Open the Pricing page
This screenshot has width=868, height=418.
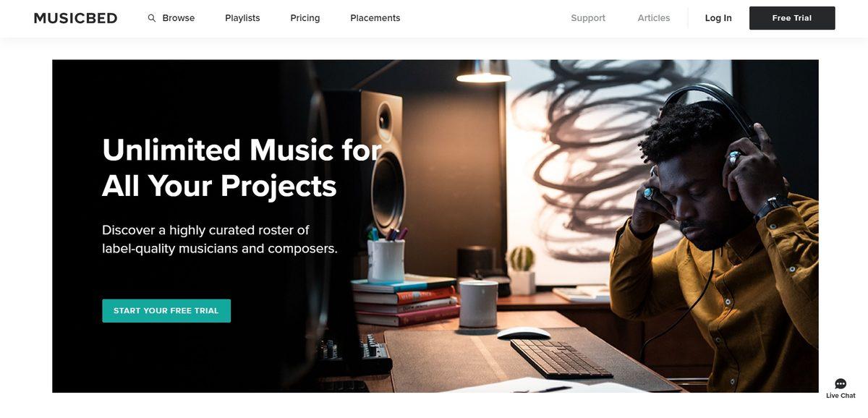coord(305,18)
